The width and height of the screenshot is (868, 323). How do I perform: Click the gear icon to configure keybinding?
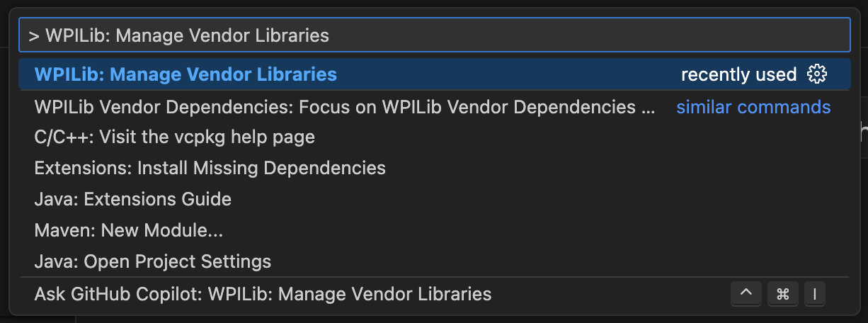(817, 74)
